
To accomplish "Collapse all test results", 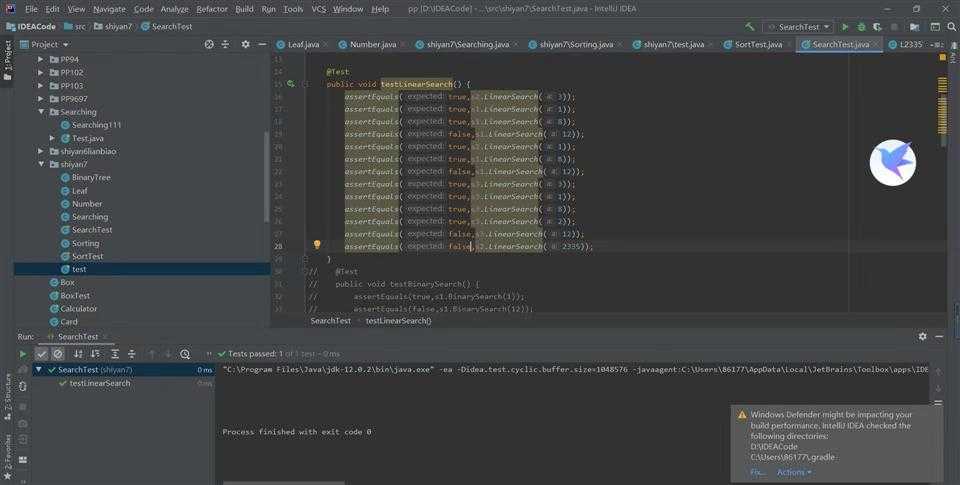I will point(131,354).
